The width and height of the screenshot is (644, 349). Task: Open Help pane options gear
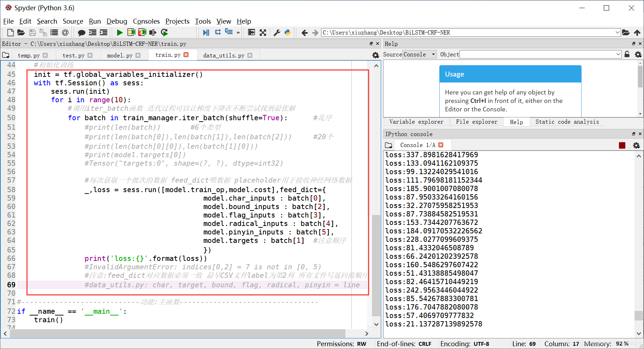(x=638, y=54)
